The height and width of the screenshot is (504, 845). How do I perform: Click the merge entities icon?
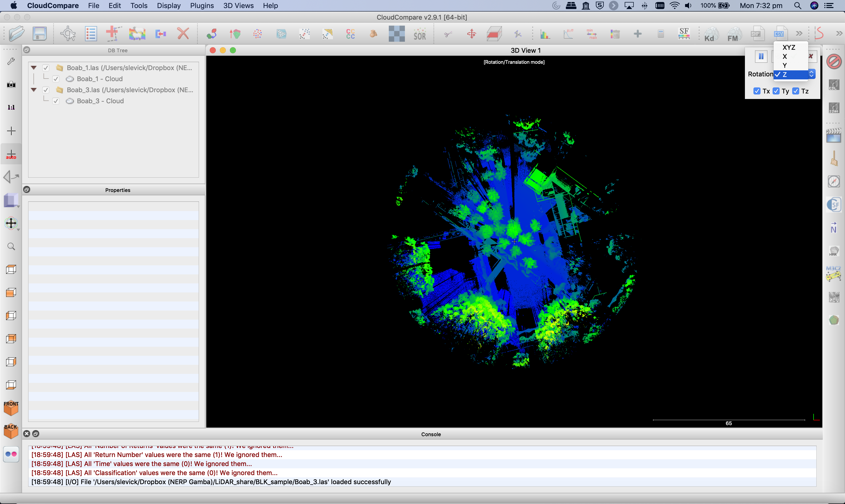(x=160, y=34)
